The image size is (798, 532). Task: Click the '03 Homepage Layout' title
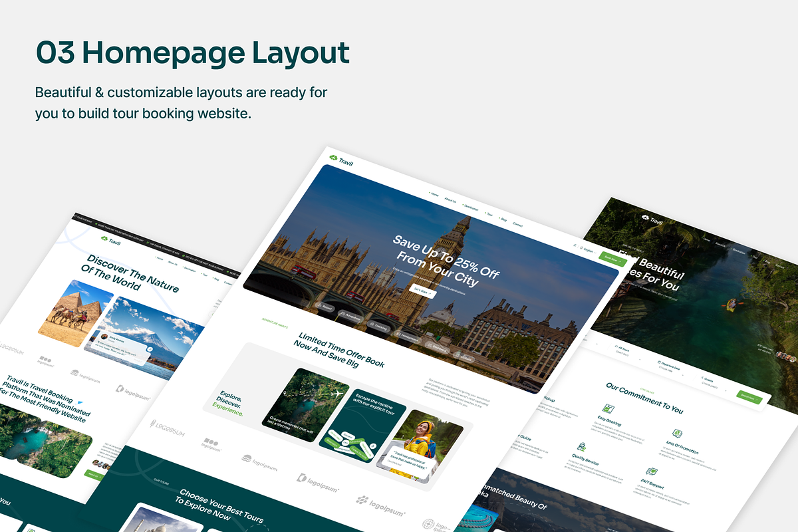pos(193,53)
